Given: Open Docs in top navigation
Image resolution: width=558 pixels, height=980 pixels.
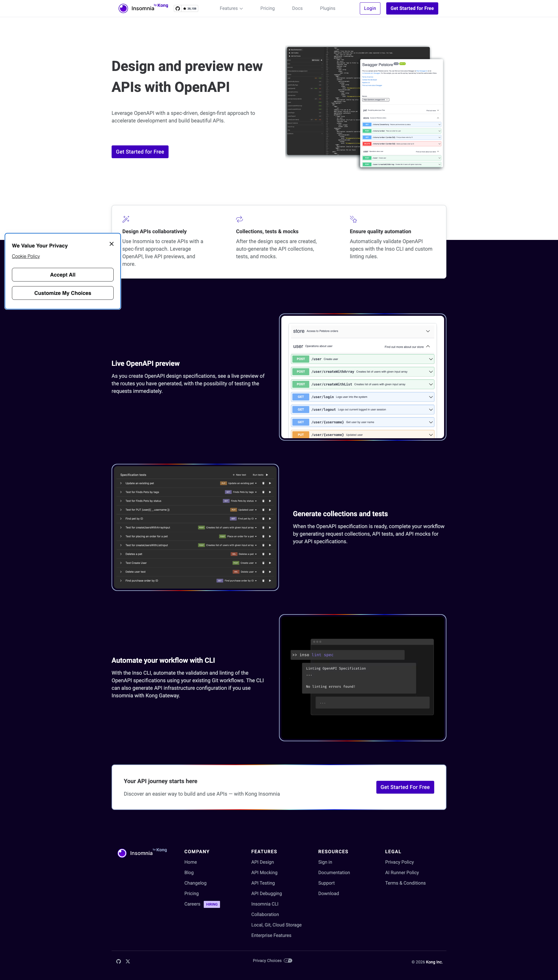Looking at the screenshot, I should pos(297,8).
